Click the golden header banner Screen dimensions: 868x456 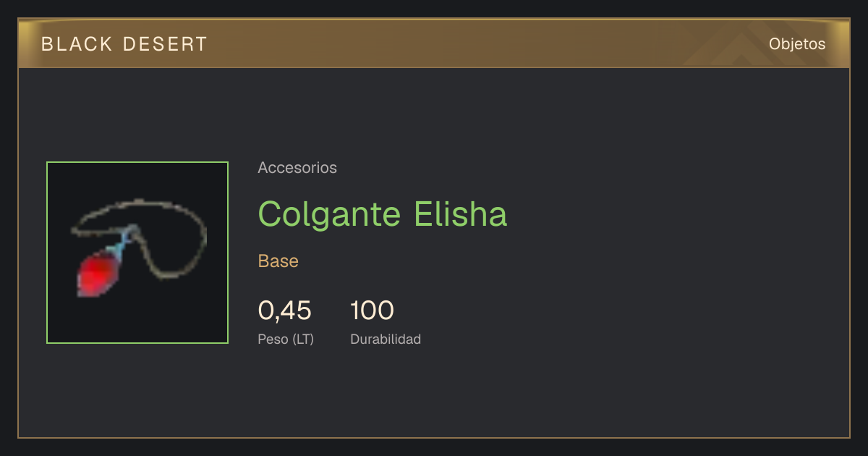[x=434, y=43]
